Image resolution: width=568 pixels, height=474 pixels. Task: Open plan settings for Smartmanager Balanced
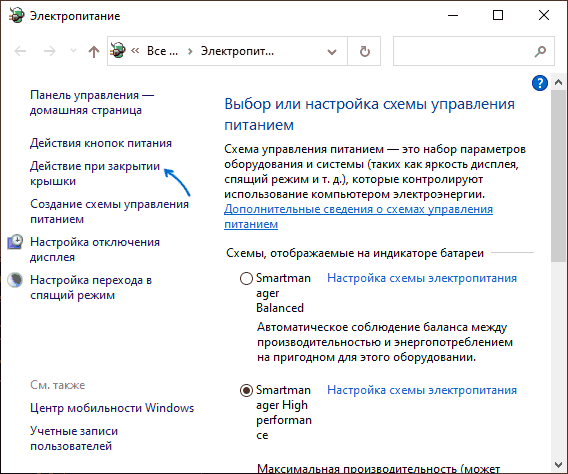[422, 278]
